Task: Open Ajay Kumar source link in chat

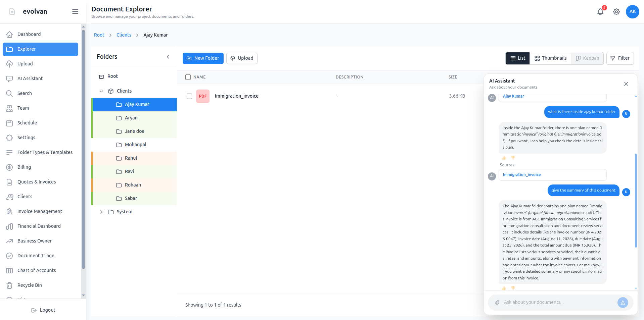Action: pyautogui.click(x=513, y=96)
